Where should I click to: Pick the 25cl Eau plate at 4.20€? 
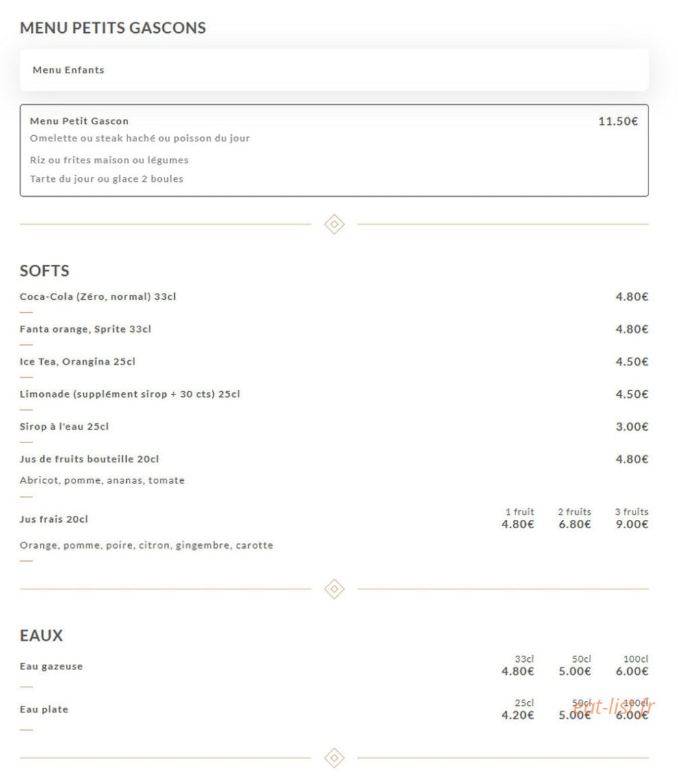click(x=518, y=709)
